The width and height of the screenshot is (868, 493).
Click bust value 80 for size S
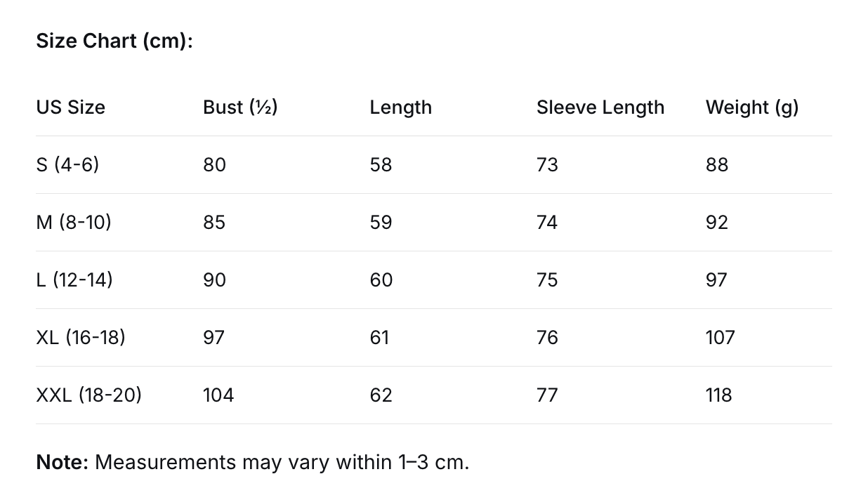tap(214, 165)
